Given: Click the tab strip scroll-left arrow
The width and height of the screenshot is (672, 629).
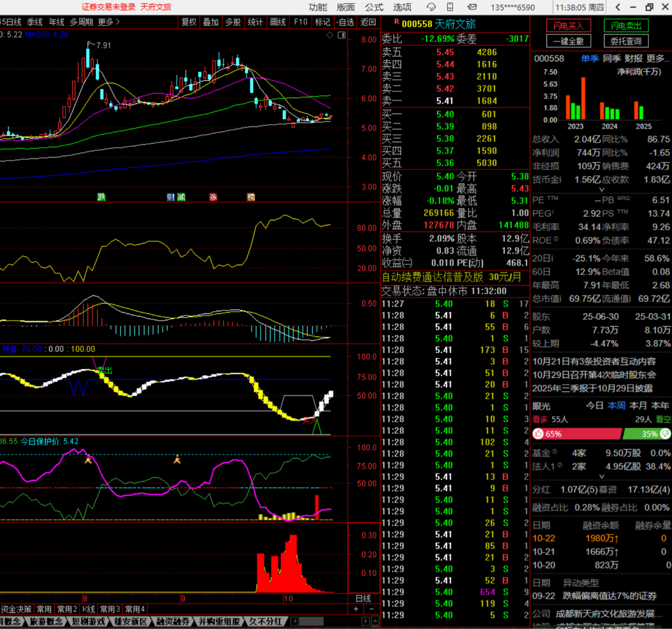Looking at the screenshot, I should [295, 621].
